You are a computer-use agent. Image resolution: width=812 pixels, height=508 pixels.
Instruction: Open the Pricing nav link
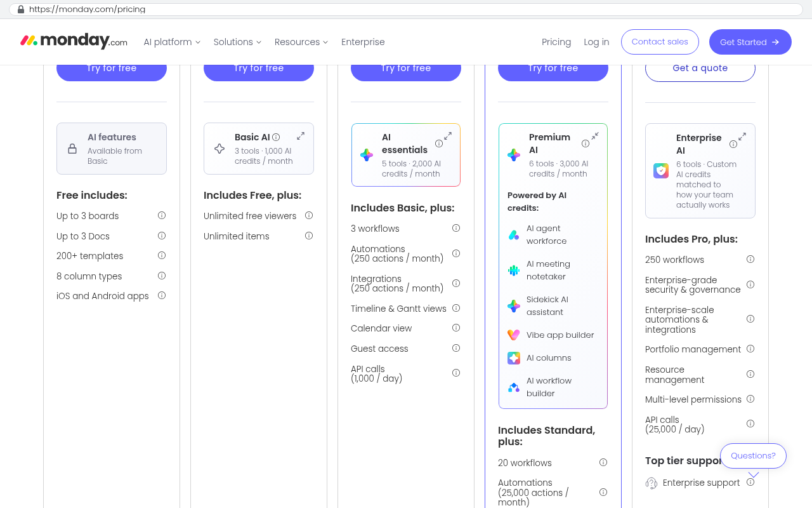(x=556, y=42)
